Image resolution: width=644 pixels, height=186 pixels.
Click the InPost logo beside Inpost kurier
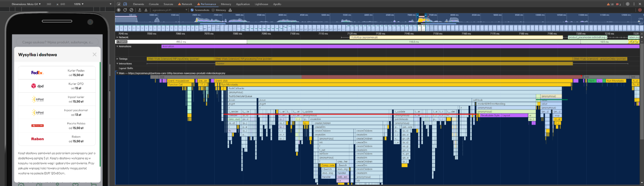[x=38, y=99]
